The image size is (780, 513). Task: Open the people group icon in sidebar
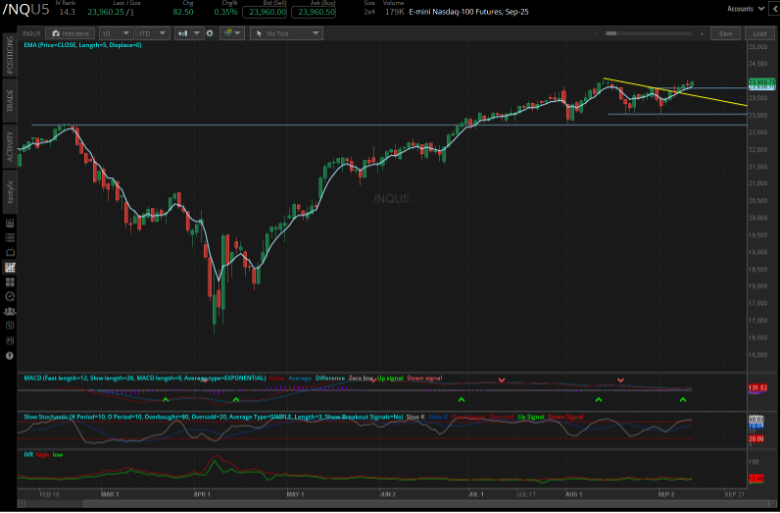[x=9, y=311]
